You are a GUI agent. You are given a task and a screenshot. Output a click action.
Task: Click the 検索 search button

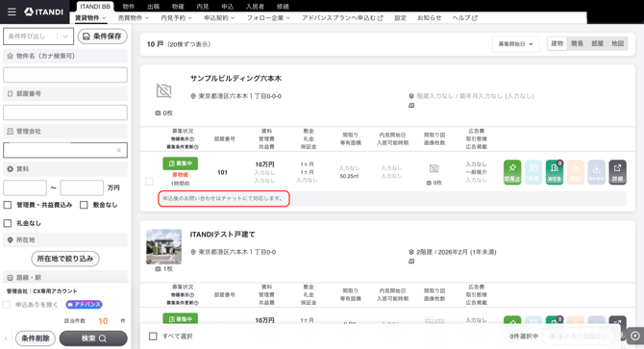pos(93,338)
